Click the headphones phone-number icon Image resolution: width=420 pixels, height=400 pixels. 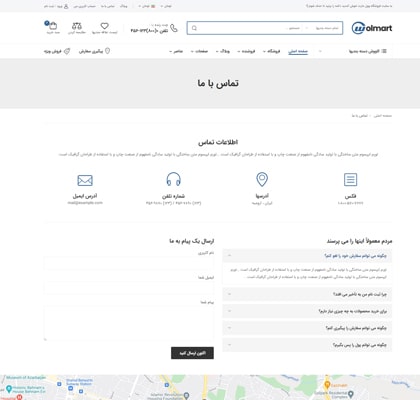coord(173,179)
